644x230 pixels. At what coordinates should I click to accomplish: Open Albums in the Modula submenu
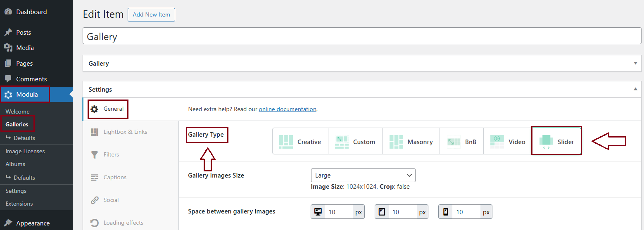(15, 164)
